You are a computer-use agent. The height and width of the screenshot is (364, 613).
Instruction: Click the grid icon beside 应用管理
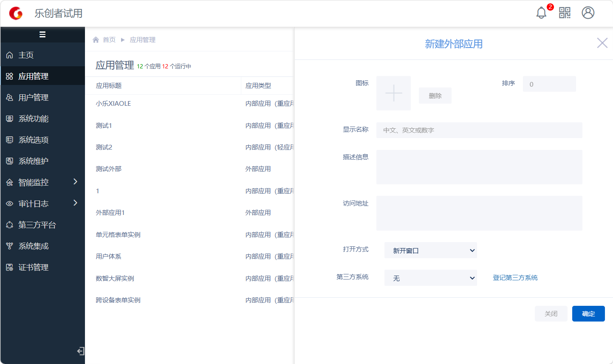click(x=9, y=76)
